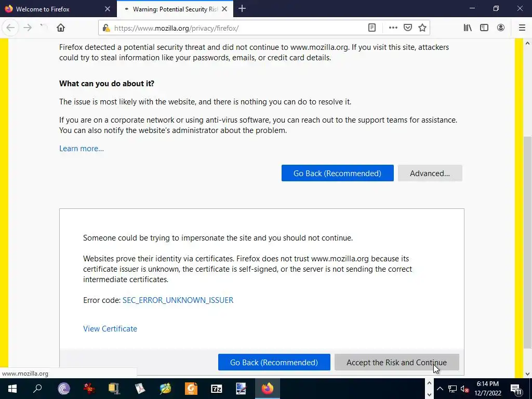This screenshot has width=532, height=399.
Task: Toggle Reader View icon in address bar
Action: (372, 28)
